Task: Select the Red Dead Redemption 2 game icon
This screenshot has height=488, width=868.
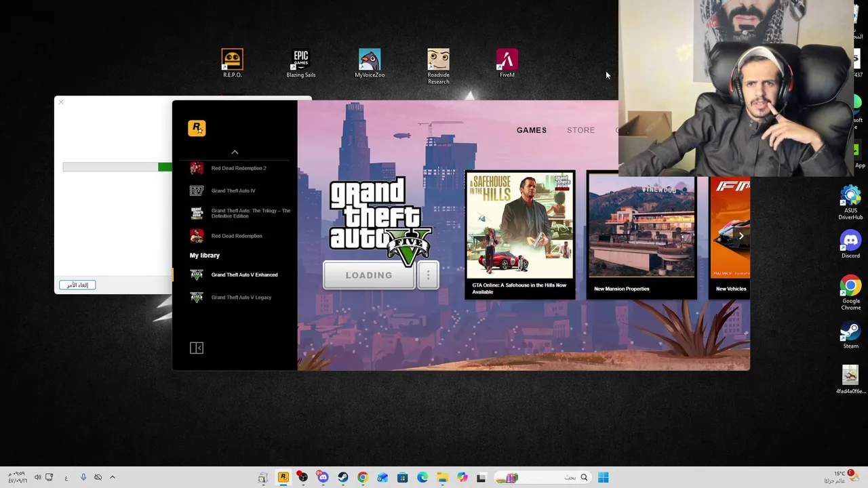Action: point(197,168)
